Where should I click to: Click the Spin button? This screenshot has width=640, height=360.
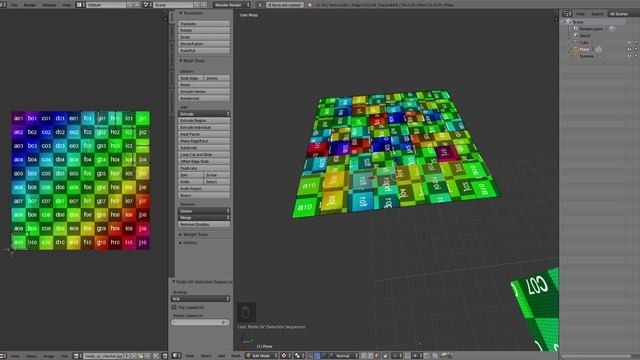tap(191, 175)
